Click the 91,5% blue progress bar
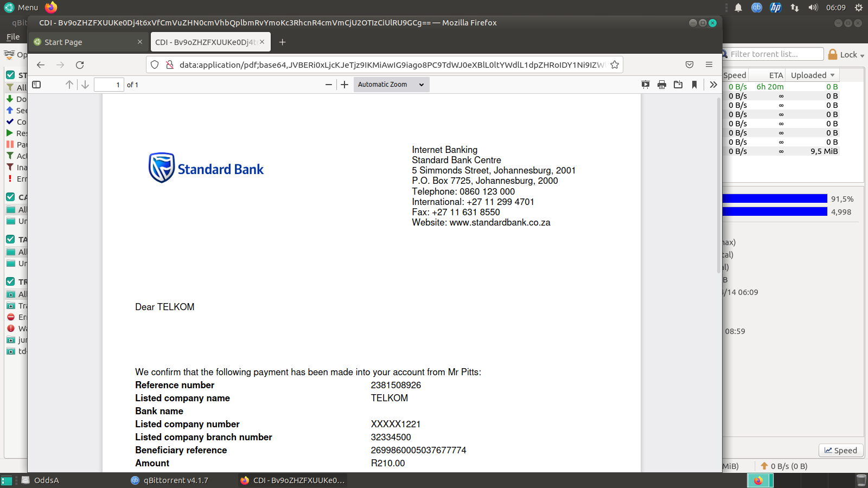The height and width of the screenshot is (488, 868). tap(775, 198)
